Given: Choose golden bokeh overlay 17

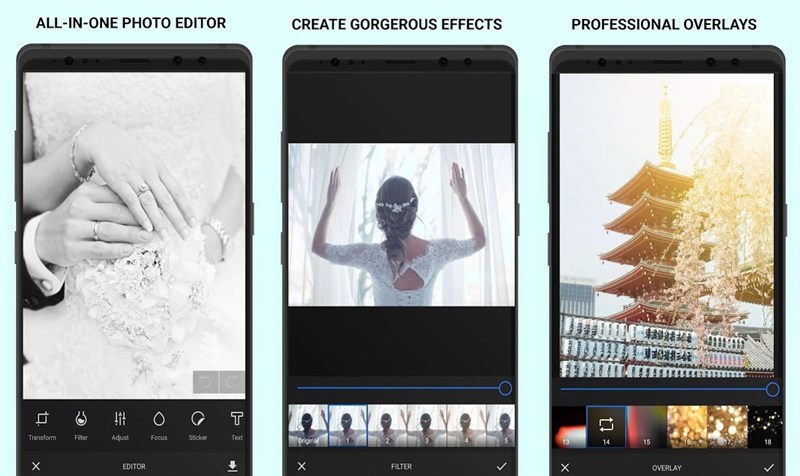Looking at the screenshot, I should coord(728,427).
